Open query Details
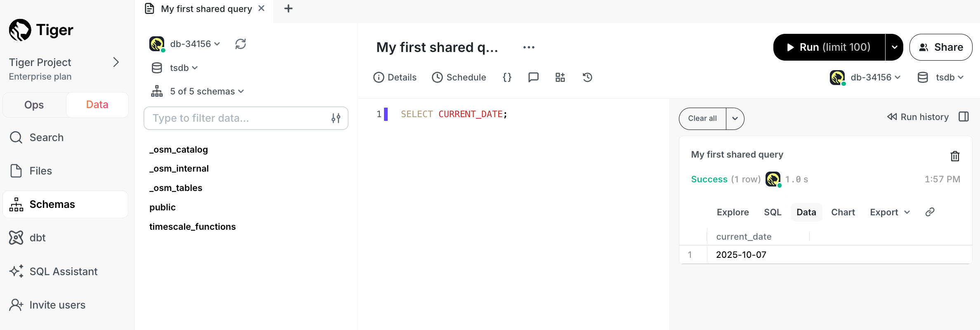The image size is (980, 330). [x=395, y=77]
